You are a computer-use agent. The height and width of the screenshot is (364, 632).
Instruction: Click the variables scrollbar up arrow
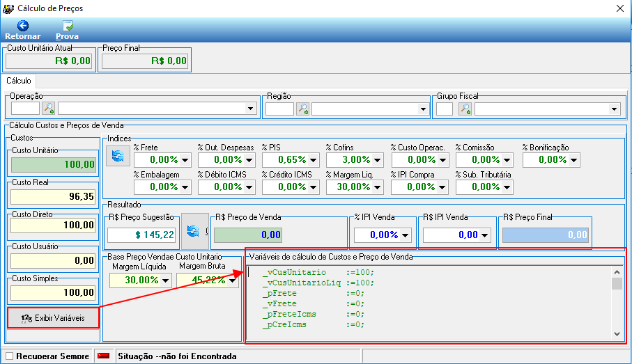[x=617, y=272]
